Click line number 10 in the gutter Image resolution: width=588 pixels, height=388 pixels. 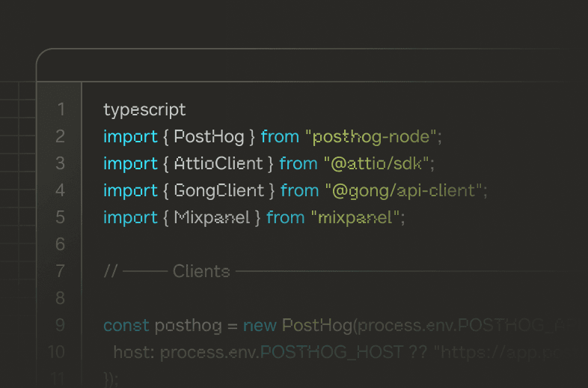[57, 352]
